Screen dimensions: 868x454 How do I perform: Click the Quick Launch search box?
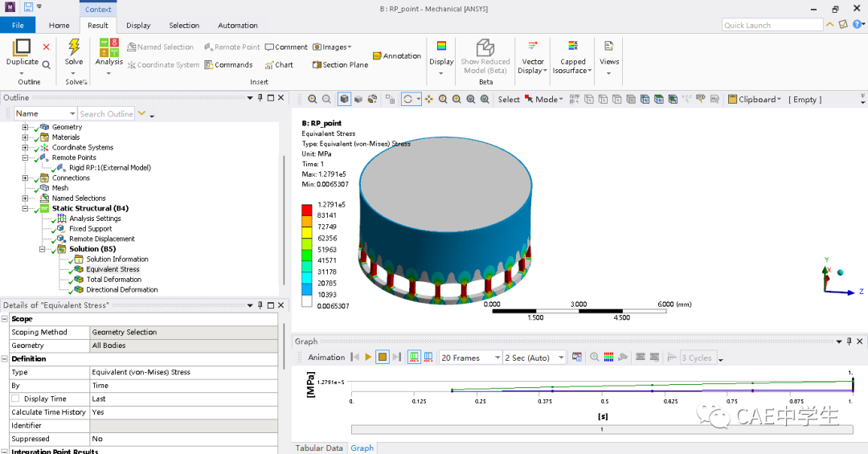tap(773, 25)
